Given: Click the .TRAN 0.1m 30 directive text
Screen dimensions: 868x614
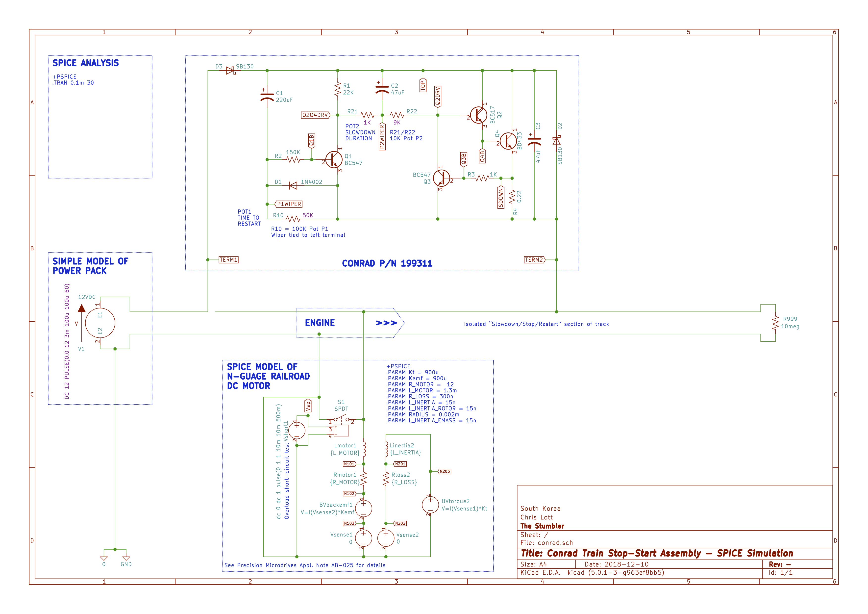Looking at the screenshot, I should pos(73,83).
